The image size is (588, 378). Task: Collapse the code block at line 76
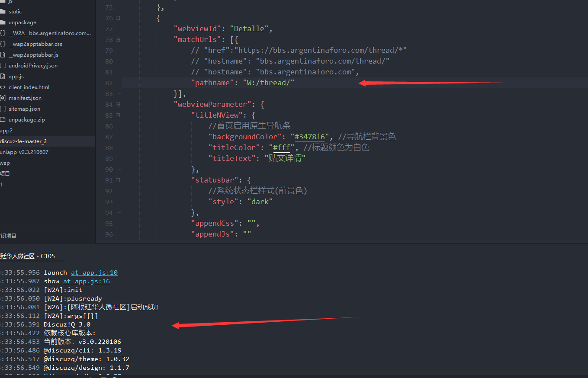[118, 18]
